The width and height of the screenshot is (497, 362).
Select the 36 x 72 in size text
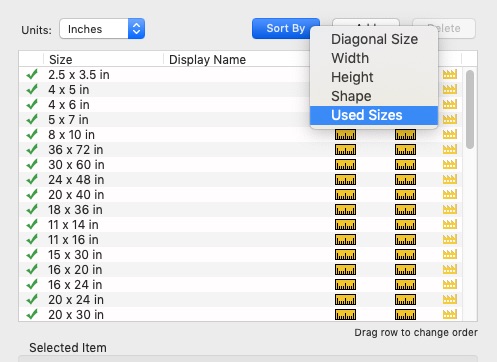pos(76,150)
